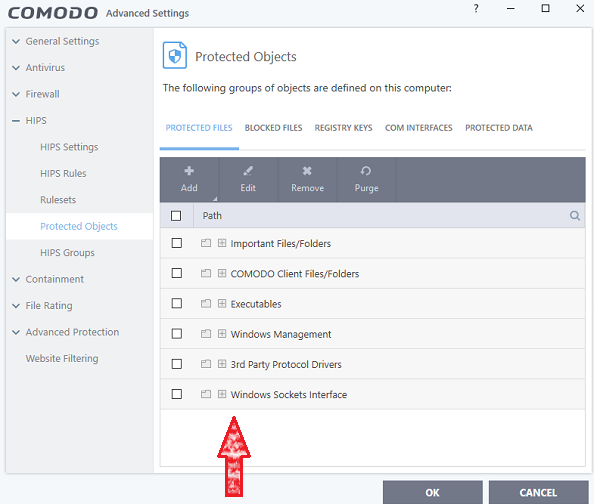Open HIPS Groups in sidebar
Image resolution: width=594 pixels, height=504 pixels.
tap(67, 253)
